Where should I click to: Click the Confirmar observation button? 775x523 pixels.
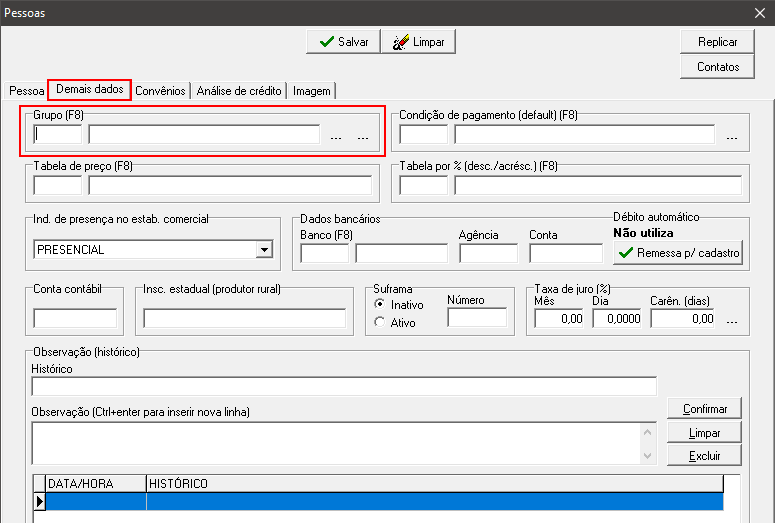(705, 409)
